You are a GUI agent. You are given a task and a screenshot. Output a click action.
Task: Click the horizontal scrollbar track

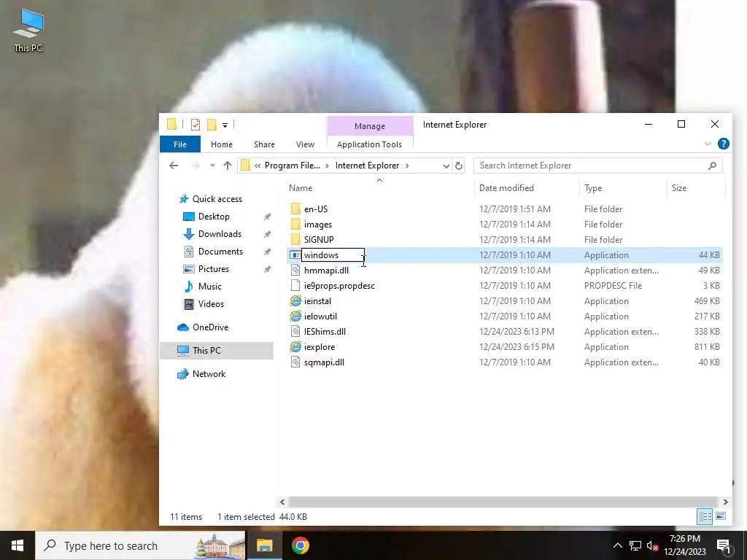(503, 502)
